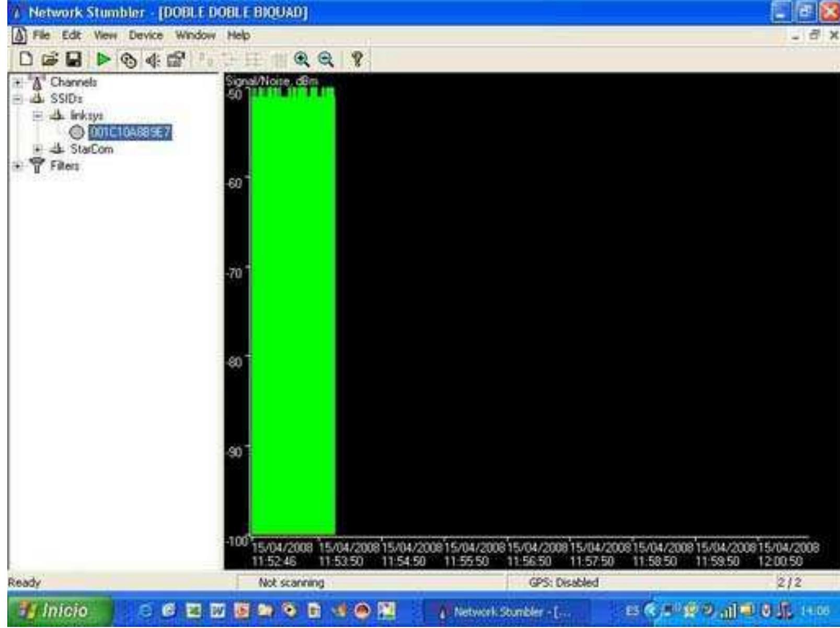The image size is (840, 628).
Task: Click the Zoom Out magnifier icon
Action: tap(326, 60)
